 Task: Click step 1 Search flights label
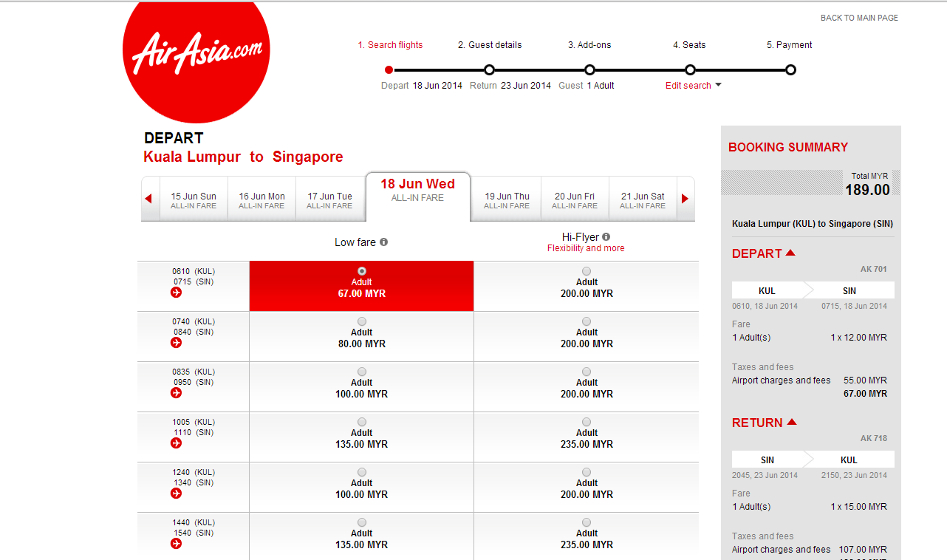click(x=390, y=45)
